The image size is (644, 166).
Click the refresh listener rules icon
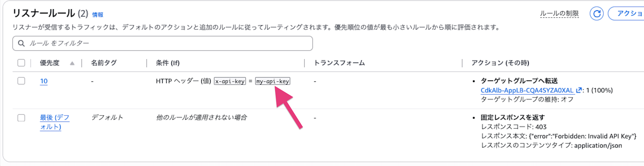(596, 14)
